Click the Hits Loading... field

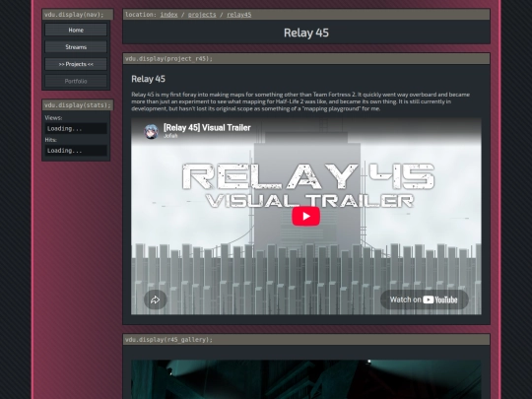click(x=76, y=151)
